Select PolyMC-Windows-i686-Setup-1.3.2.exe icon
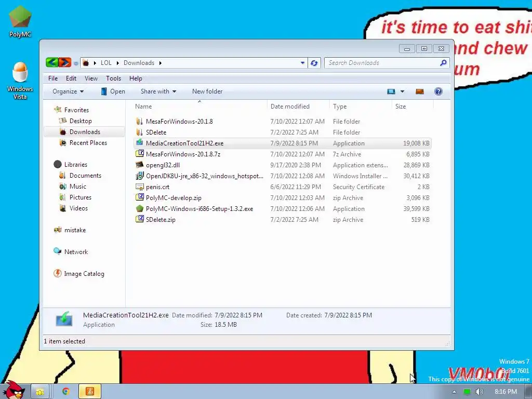Image resolution: width=532 pixels, height=399 pixels. 139,208
